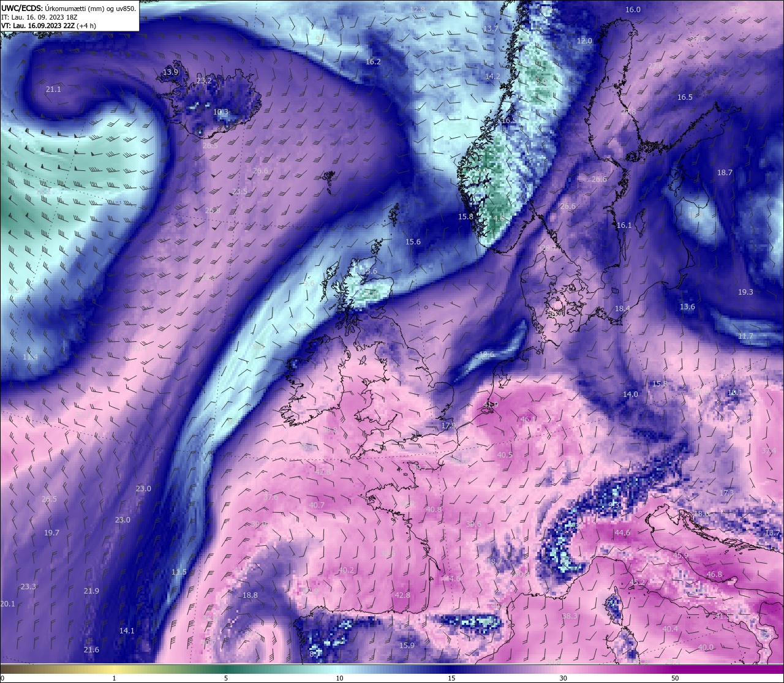
Task: Click the 40.7 value west of Brittany
Action: pos(317,505)
